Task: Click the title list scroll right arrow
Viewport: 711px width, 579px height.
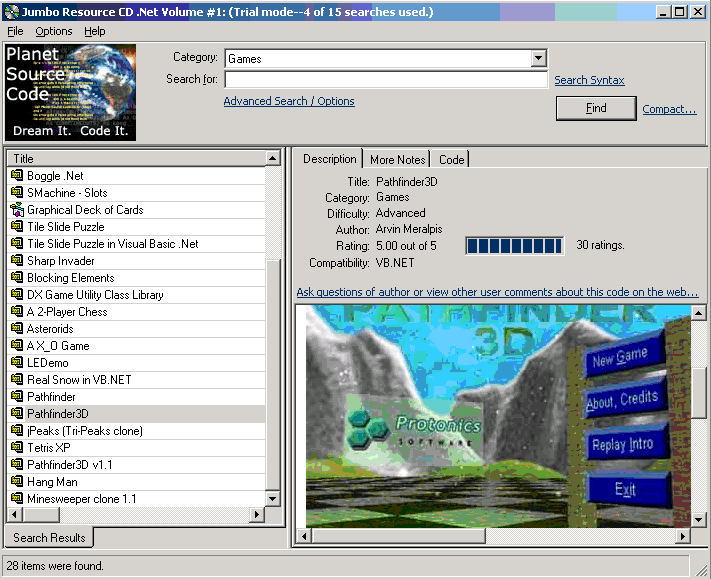Action: pyautogui.click(x=257, y=514)
